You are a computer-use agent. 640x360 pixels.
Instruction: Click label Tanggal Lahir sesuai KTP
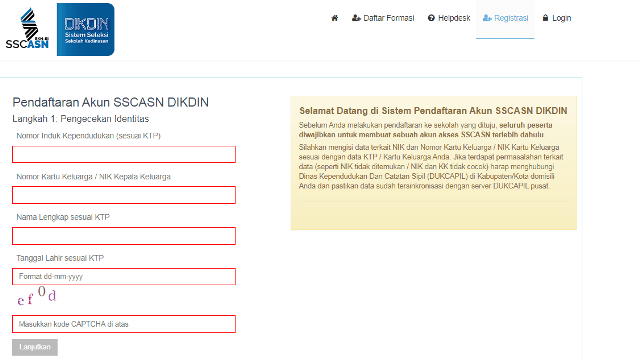pos(60,258)
